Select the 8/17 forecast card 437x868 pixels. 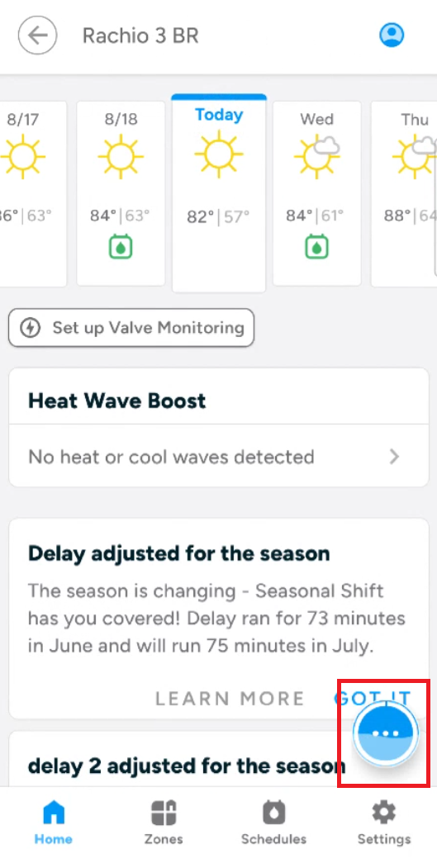[x=33, y=194]
